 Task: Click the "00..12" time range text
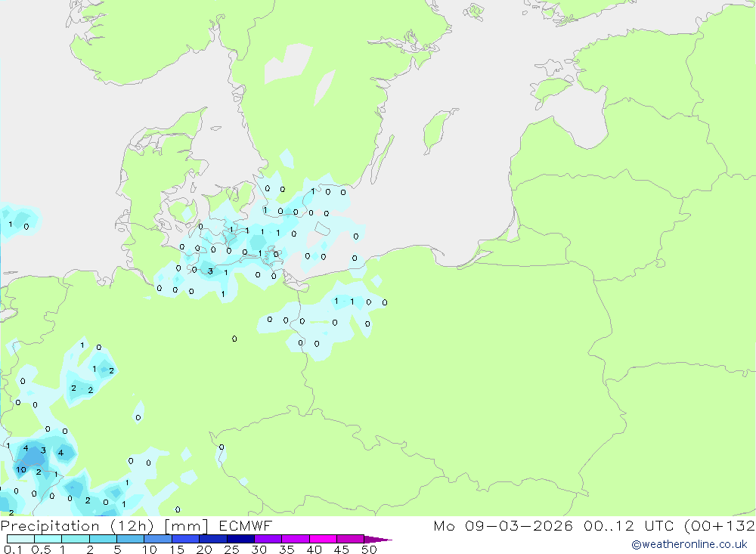[609, 526]
